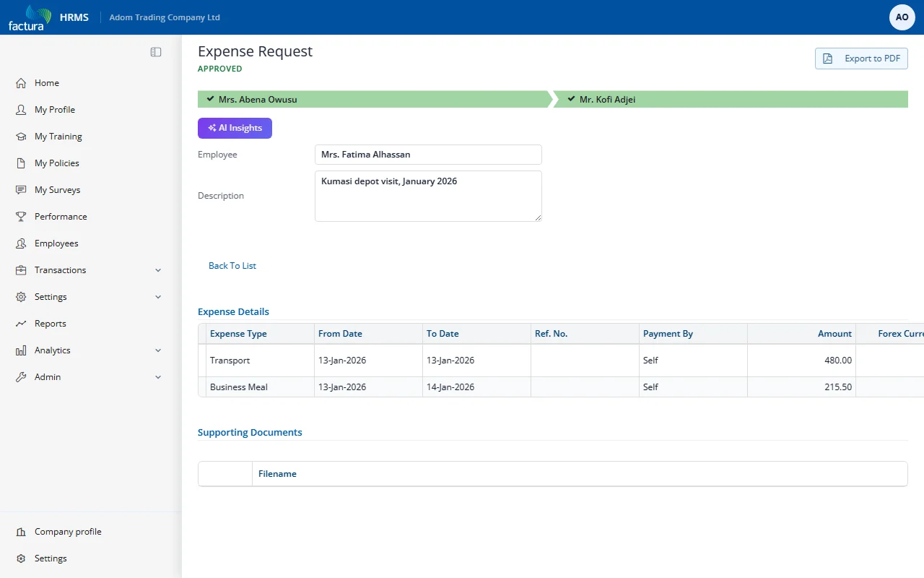
Task: Click the Transport expense row
Action: coord(561,361)
